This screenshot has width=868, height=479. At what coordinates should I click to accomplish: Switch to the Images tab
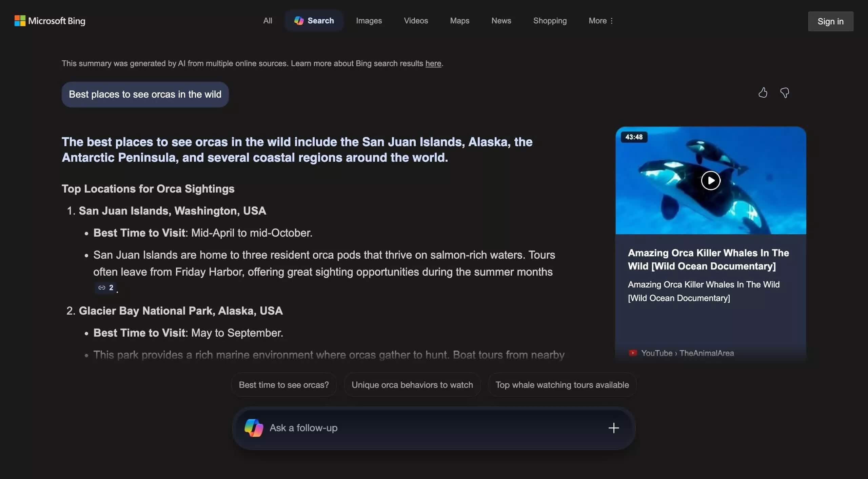[x=369, y=21]
